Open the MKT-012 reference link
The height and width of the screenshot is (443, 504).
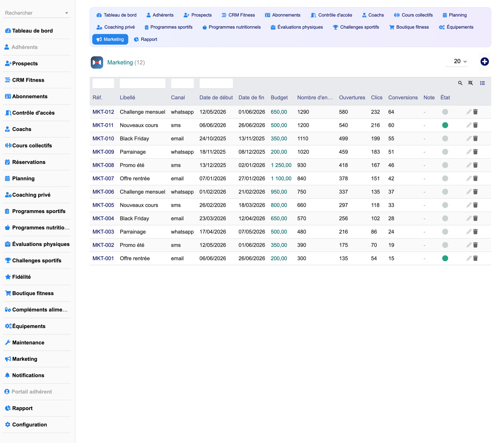coord(103,112)
